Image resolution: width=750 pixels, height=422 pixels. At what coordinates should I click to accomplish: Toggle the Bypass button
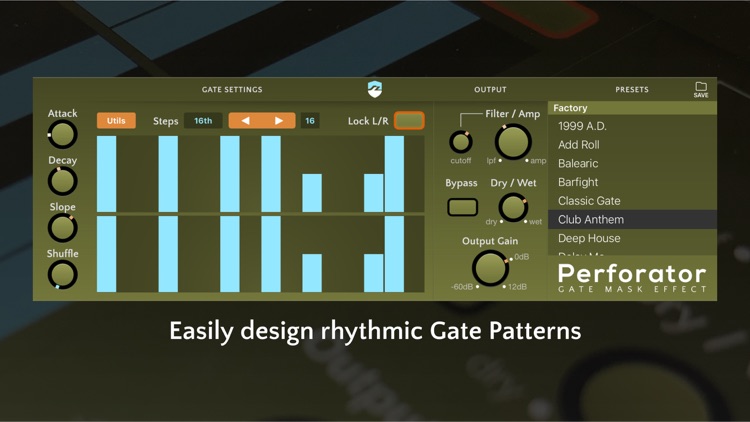pyautogui.click(x=463, y=207)
